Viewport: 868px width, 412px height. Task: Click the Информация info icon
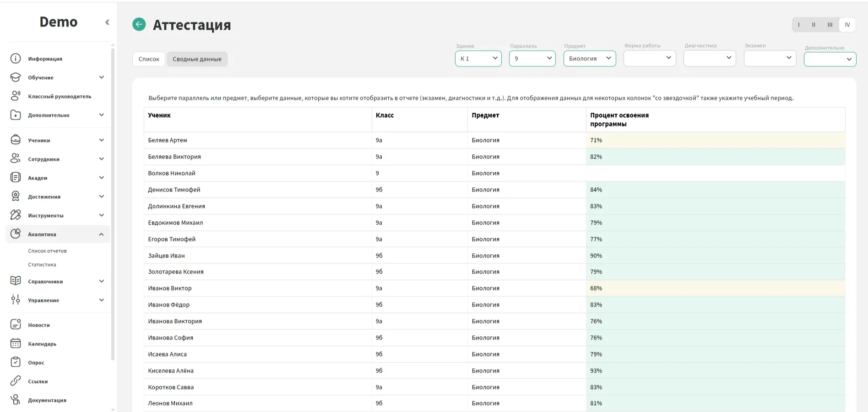point(16,59)
